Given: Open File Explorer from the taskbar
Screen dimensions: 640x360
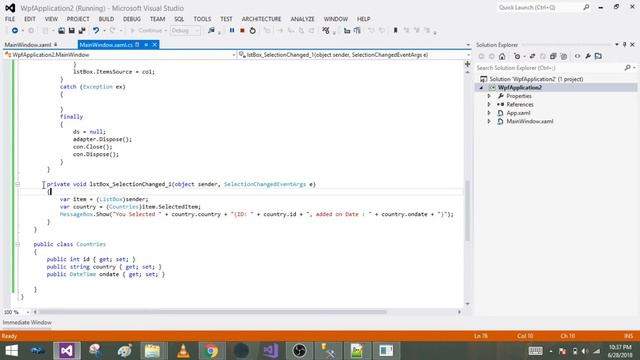Looking at the screenshot, I should pyautogui.click(x=153, y=351).
